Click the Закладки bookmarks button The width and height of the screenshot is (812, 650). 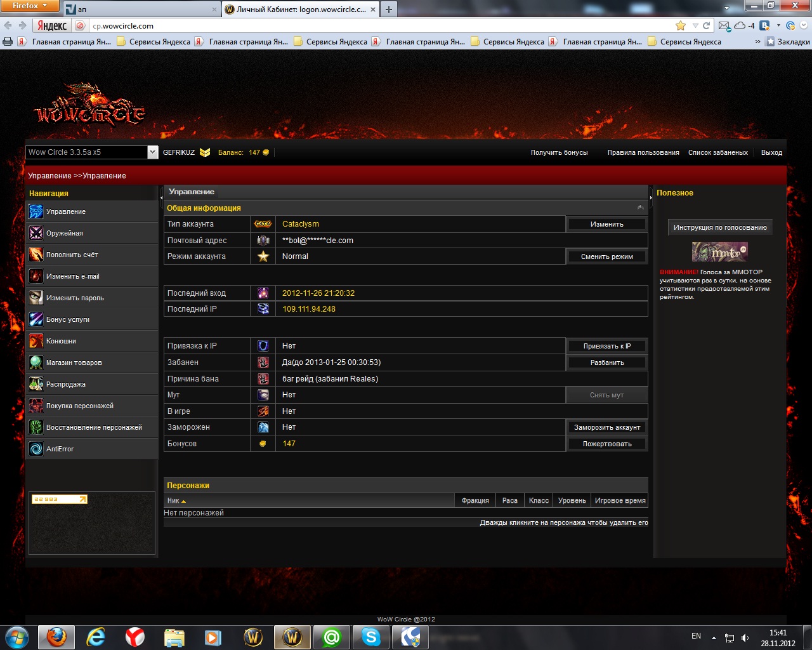(789, 42)
